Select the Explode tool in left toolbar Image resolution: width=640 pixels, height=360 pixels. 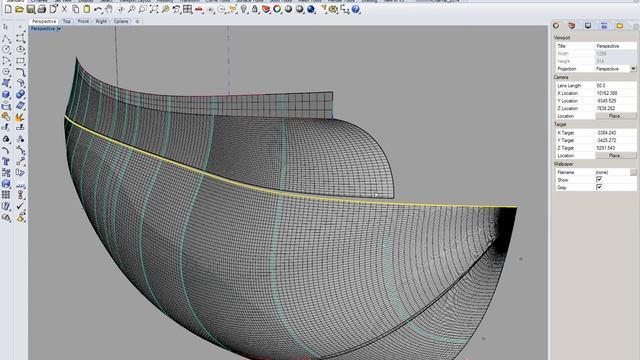pyautogui.click(x=20, y=118)
